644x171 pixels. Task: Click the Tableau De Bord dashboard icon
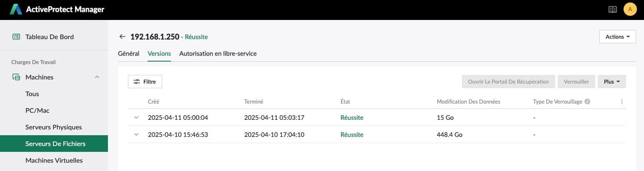coord(16,37)
